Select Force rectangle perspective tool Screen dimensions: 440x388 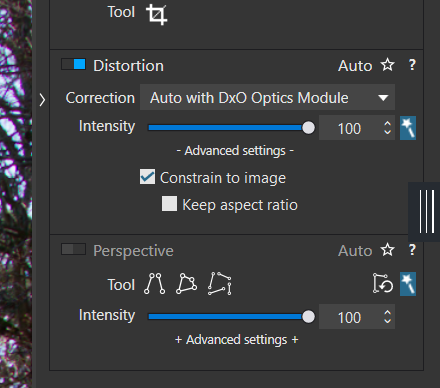(186, 284)
